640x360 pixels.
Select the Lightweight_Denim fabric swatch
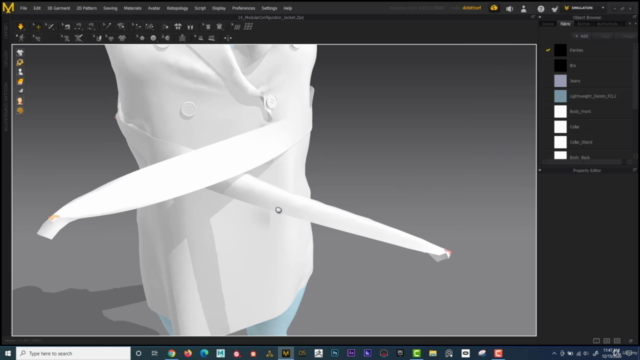[x=560, y=96]
